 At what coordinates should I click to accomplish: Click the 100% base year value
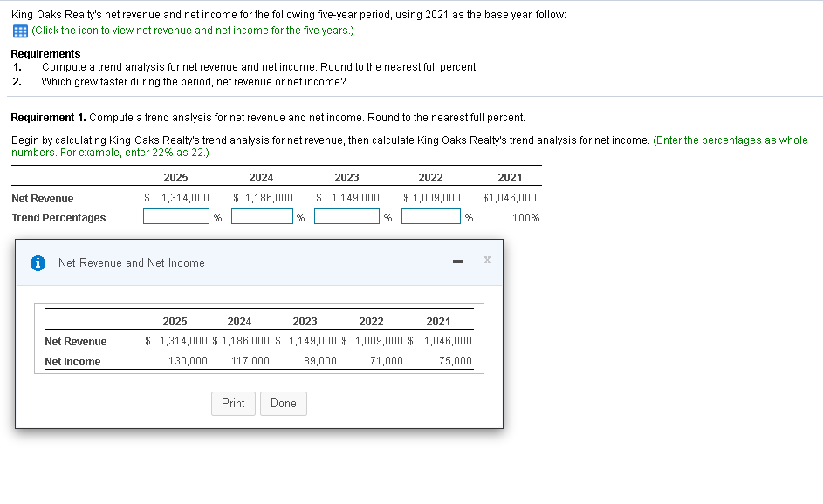pyautogui.click(x=526, y=218)
